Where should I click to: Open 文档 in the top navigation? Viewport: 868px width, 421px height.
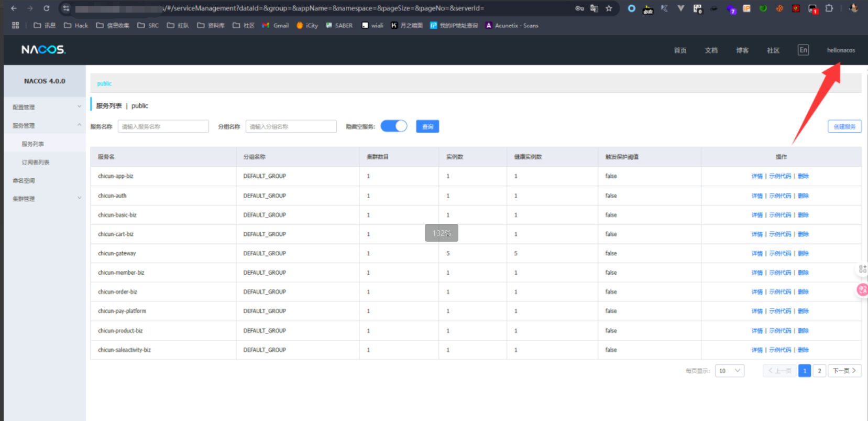point(711,50)
